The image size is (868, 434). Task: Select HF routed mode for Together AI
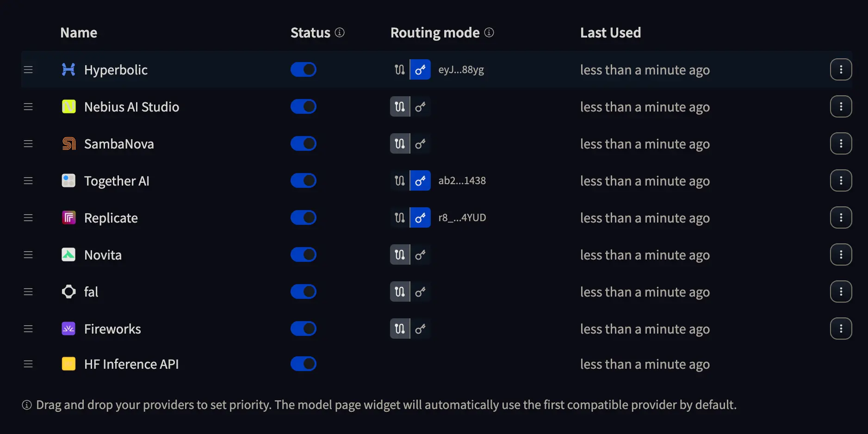point(400,181)
